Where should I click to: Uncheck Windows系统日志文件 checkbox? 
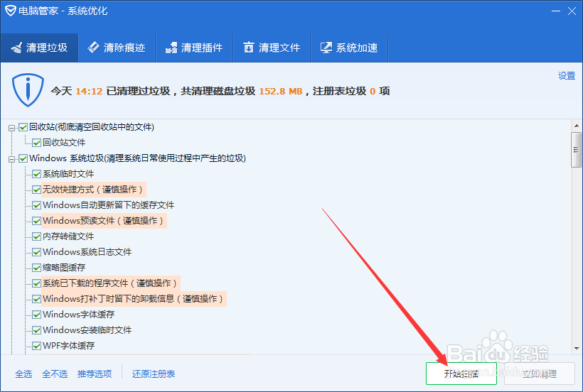[36, 252]
